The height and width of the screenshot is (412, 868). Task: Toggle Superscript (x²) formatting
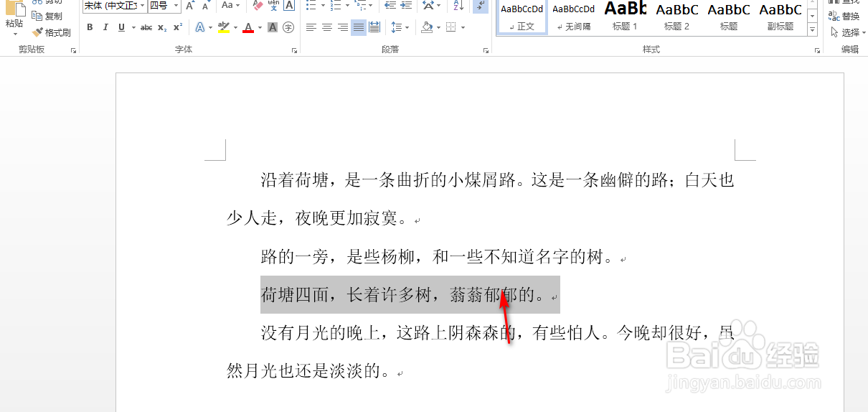178,27
